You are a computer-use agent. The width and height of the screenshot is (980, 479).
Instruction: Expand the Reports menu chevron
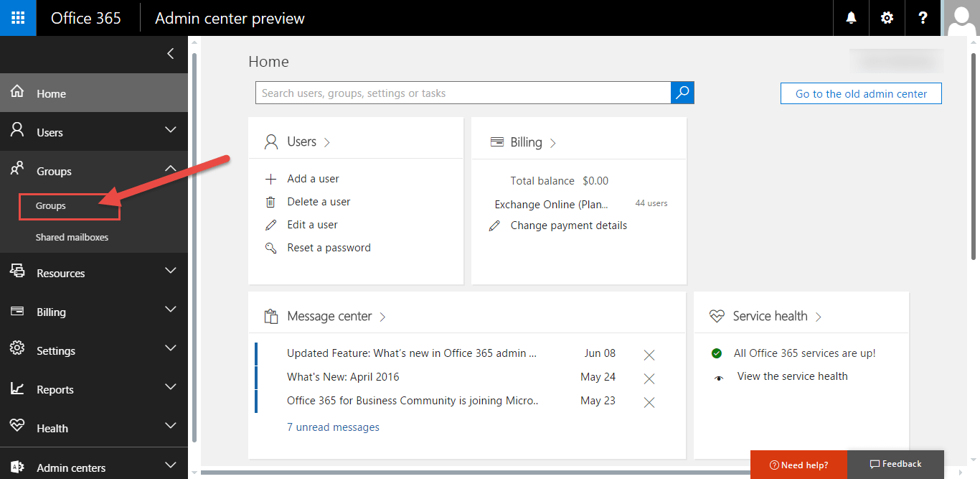[x=170, y=387]
